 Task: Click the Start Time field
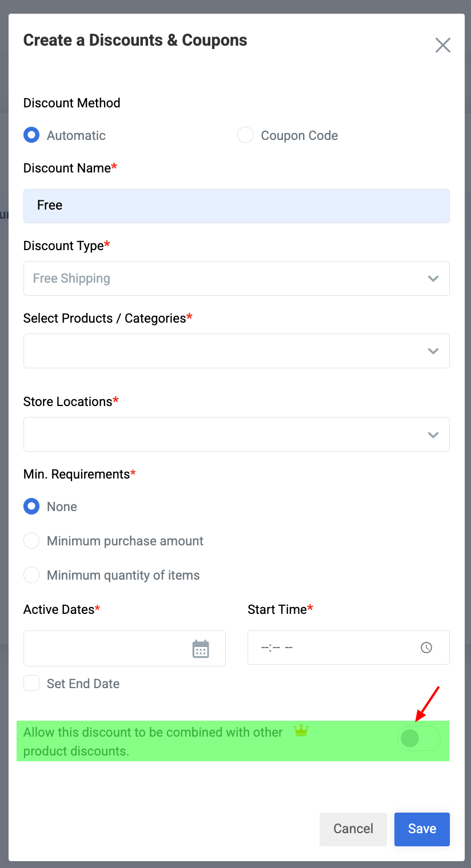[x=349, y=648]
